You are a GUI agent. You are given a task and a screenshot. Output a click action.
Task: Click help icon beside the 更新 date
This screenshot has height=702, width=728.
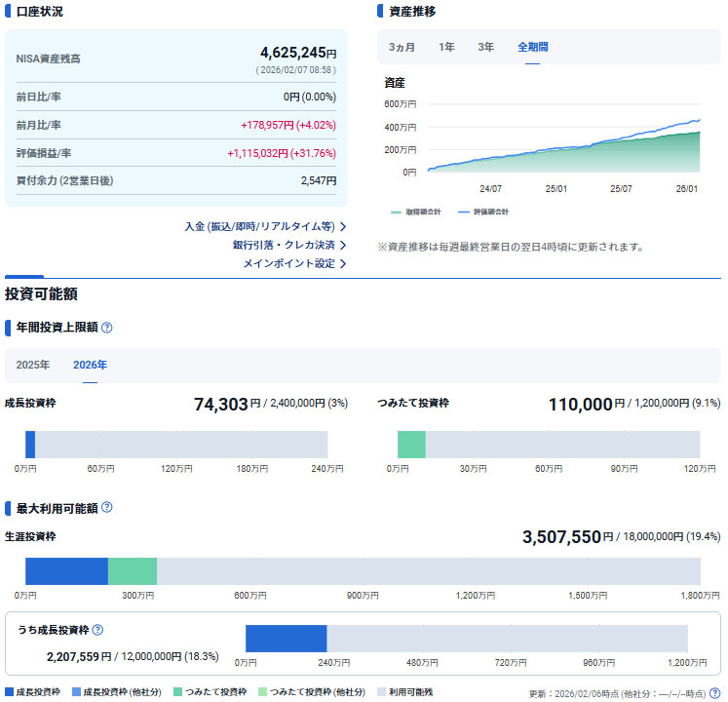point(714,693)
